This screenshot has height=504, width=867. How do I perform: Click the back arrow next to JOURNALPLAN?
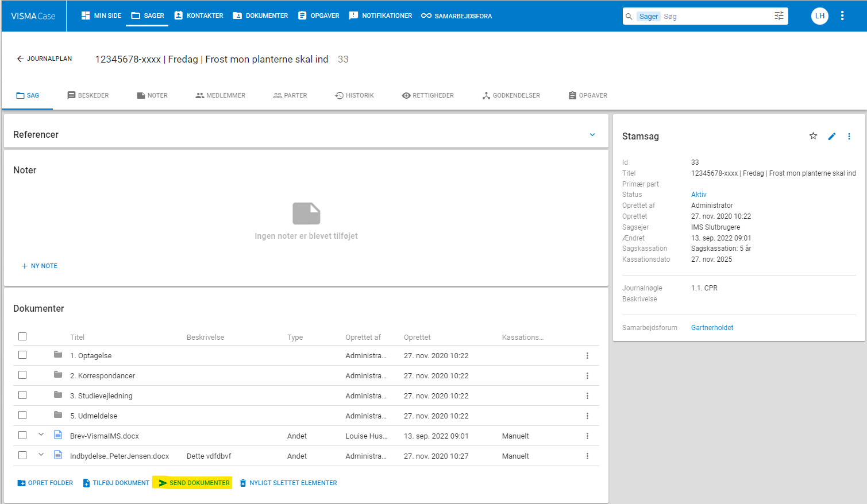(21, 59)
